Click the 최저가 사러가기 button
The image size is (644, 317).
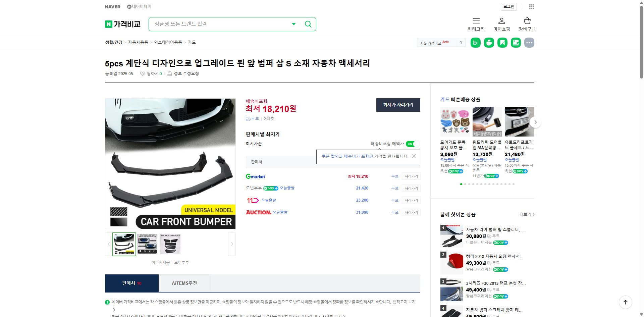(398, 105)
